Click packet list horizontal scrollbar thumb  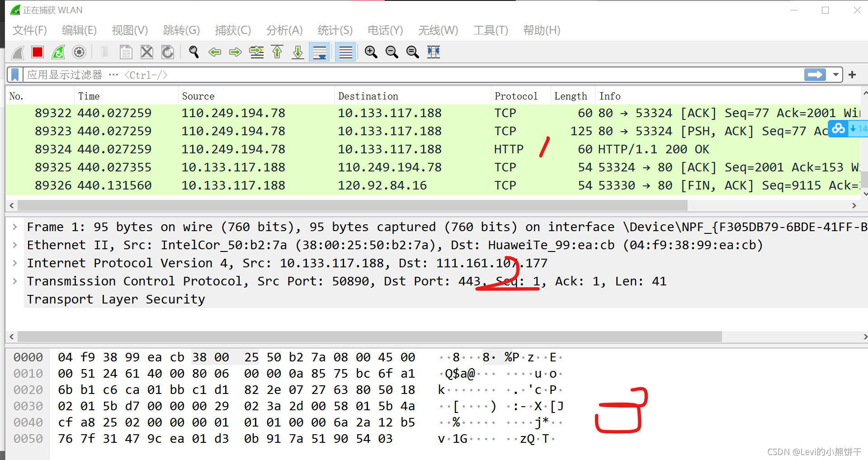click(x=353, y=205)
